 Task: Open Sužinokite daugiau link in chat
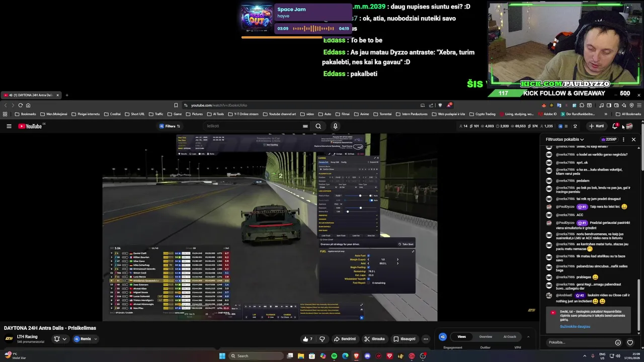(x=575, y=326)
